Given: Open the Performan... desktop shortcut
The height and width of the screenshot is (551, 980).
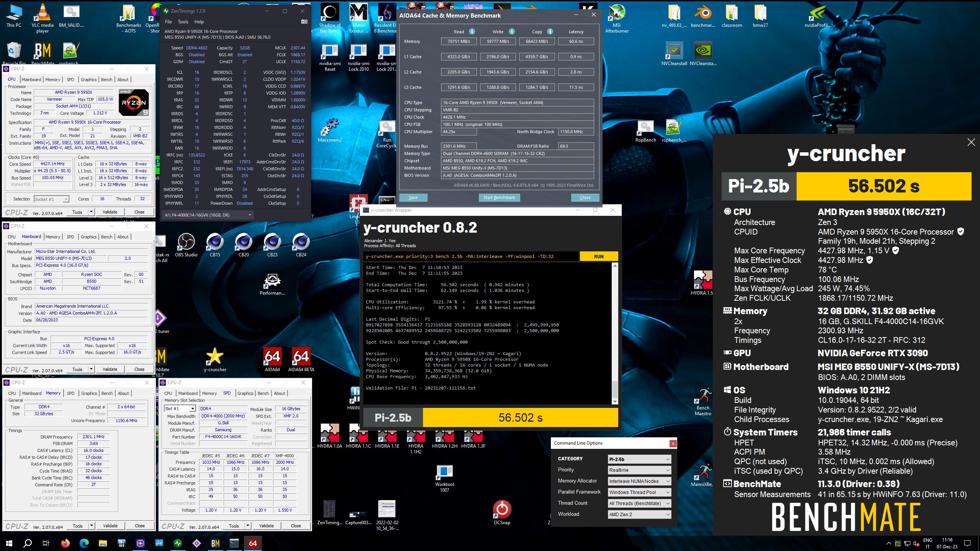Looking at the screenshot, I should [x=272, y=284].
